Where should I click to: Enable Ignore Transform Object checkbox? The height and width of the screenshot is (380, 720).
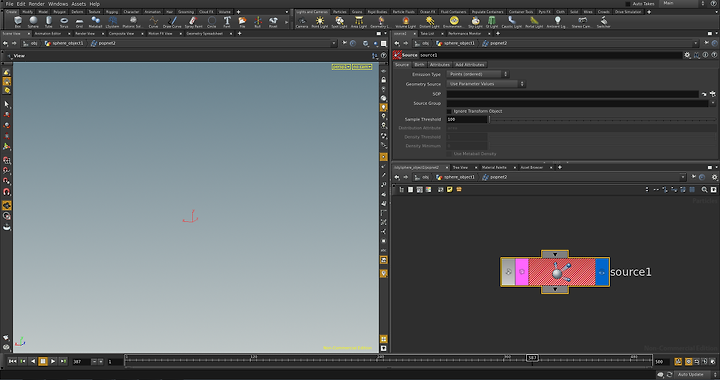coord(450,111)
